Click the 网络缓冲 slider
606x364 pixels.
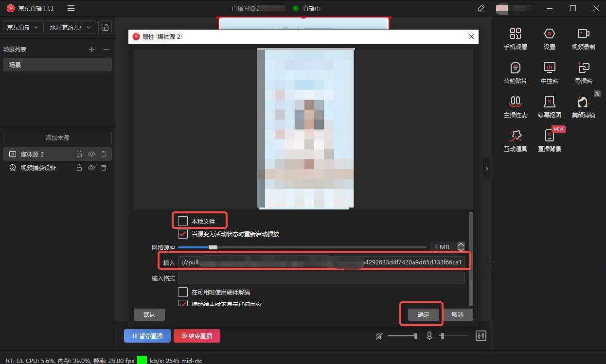303,247
